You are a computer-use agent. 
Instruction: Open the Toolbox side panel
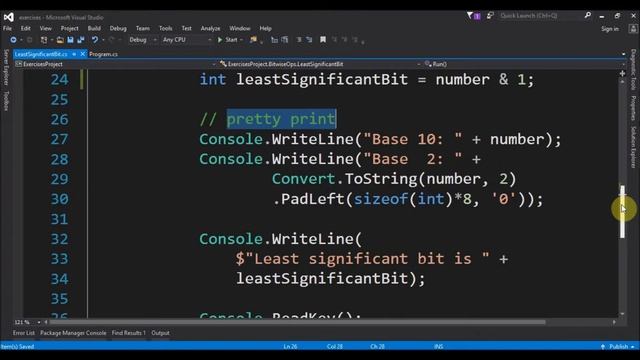[x=6, y=101]
